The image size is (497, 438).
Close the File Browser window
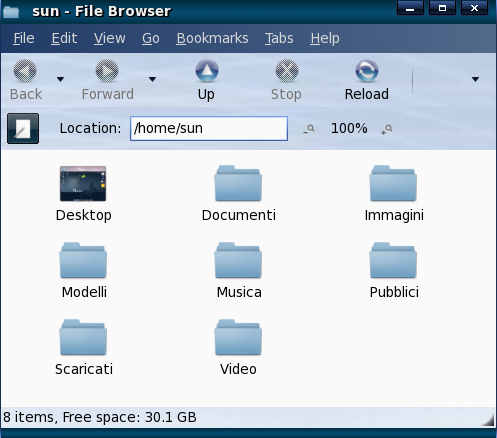[474, 8]
